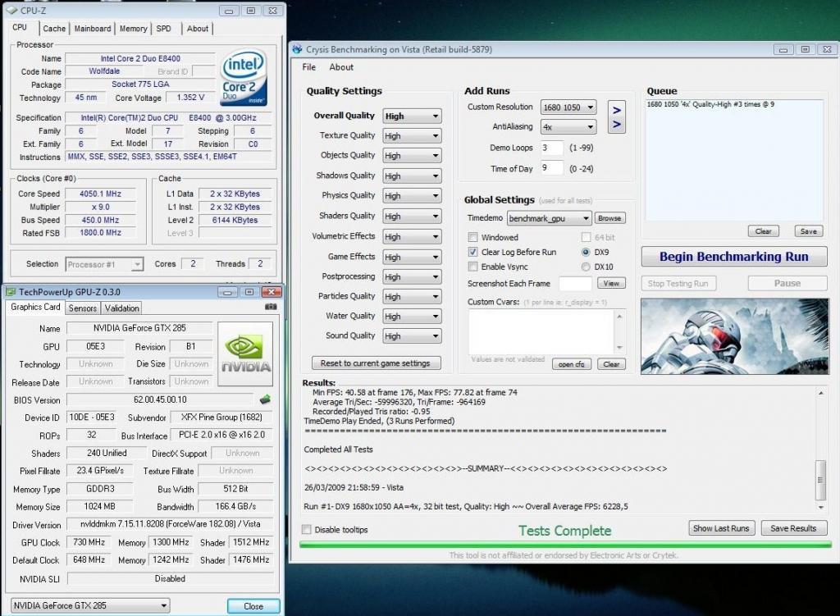Click the GPU-Z title bar icon

[x=11, y=292]
